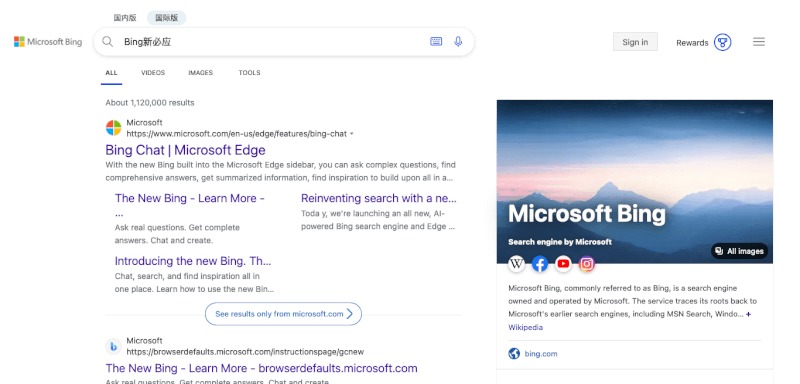Open Reinventing search with a new sublink

point(379,198)
